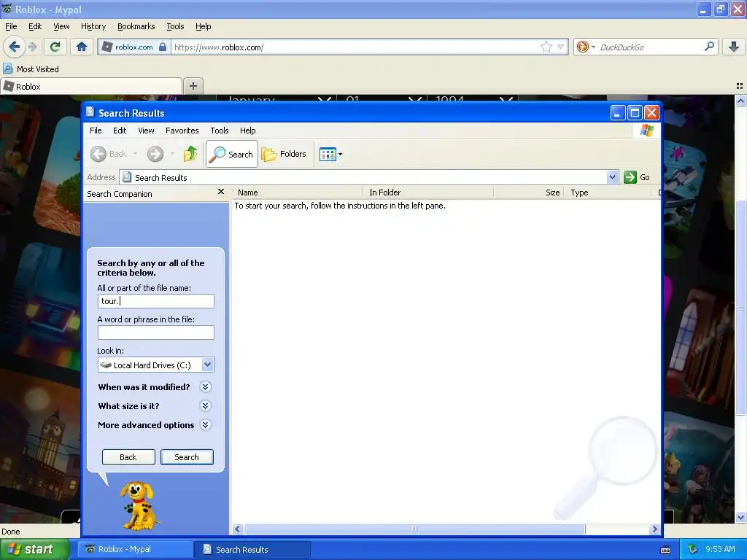Click the Search Results title bar icon

(90, 112)
